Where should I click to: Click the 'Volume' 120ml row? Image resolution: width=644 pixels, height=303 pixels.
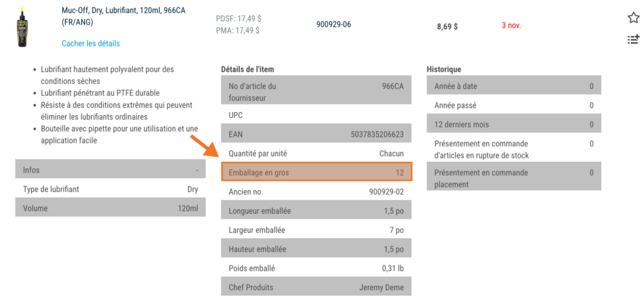(110, 208)
